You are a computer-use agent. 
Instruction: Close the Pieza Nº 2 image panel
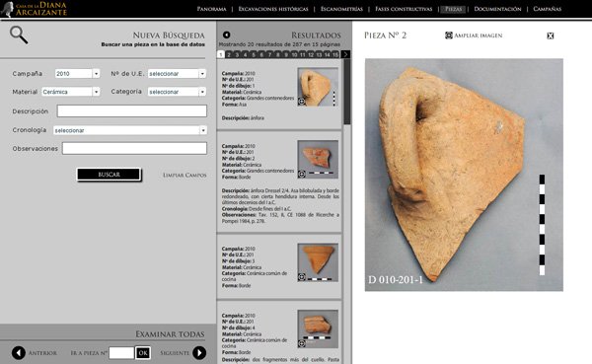[551, 36]
